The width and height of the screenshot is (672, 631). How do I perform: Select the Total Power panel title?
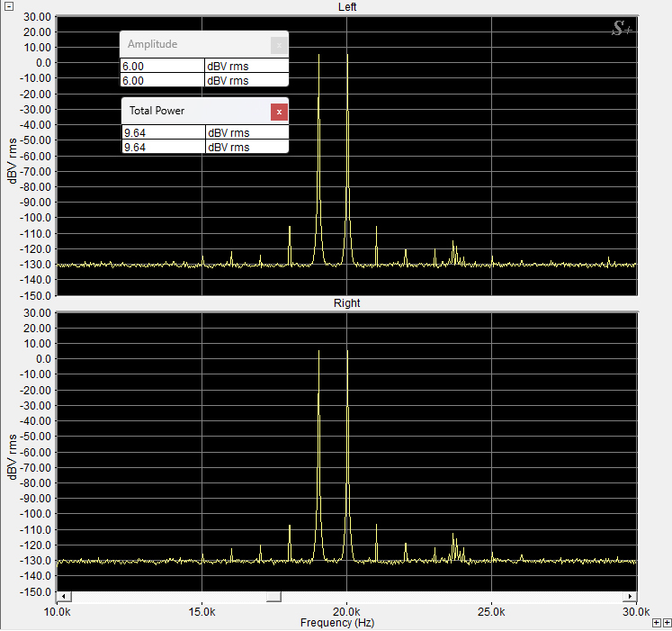[x=157, y=111]
